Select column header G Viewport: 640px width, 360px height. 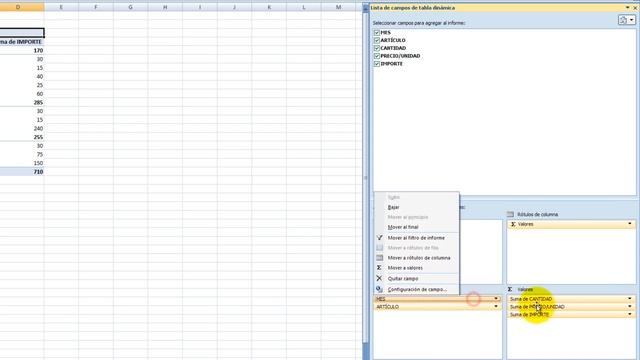[x=131, y=7]
